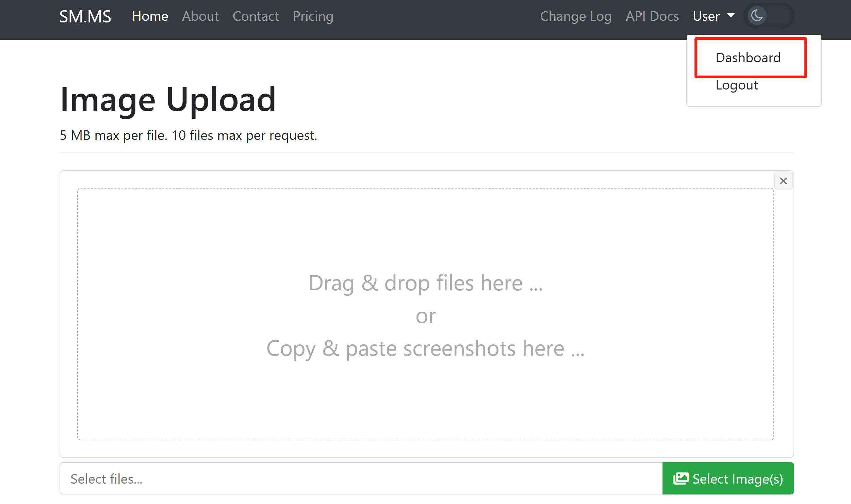Click the Home navigation tab
Image resolution: width=851 pixels, height=504 pixels.
coord(150,16)
